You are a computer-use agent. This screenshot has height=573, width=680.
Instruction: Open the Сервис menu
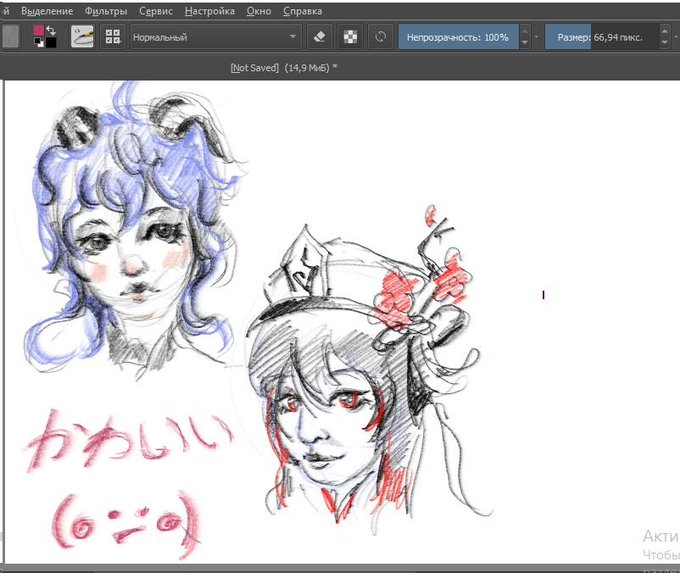coord(156,11)
